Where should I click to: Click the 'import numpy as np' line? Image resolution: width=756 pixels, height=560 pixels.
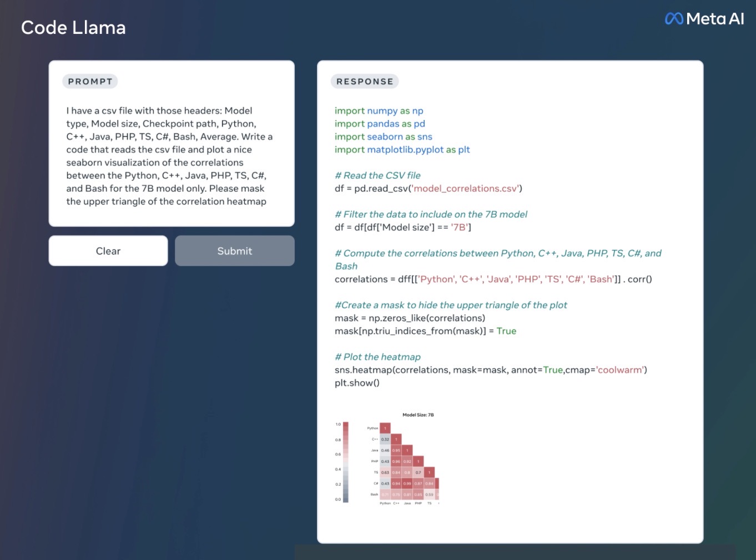point(379,111)
